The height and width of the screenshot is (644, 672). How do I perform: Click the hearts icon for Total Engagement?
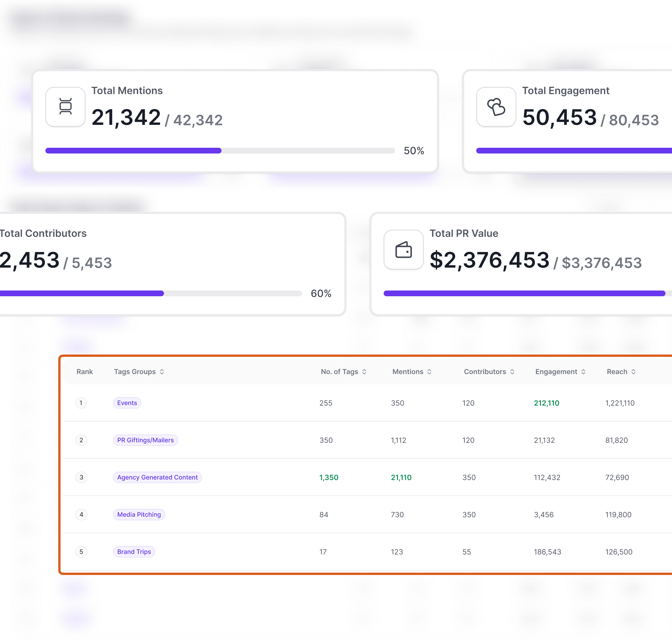click(496, 107)
